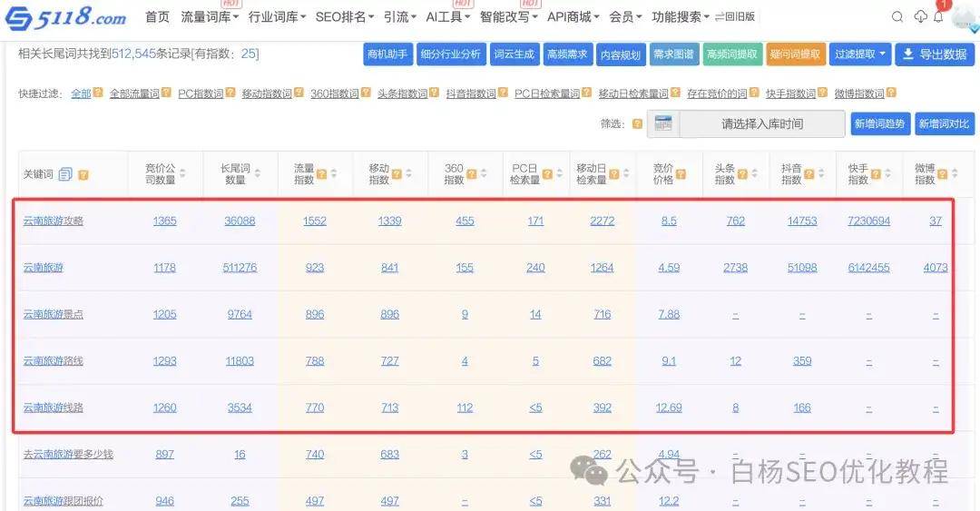The image size is (980, 511).
Task: Switch to 回旧版
Action: (x=735, y=17)
